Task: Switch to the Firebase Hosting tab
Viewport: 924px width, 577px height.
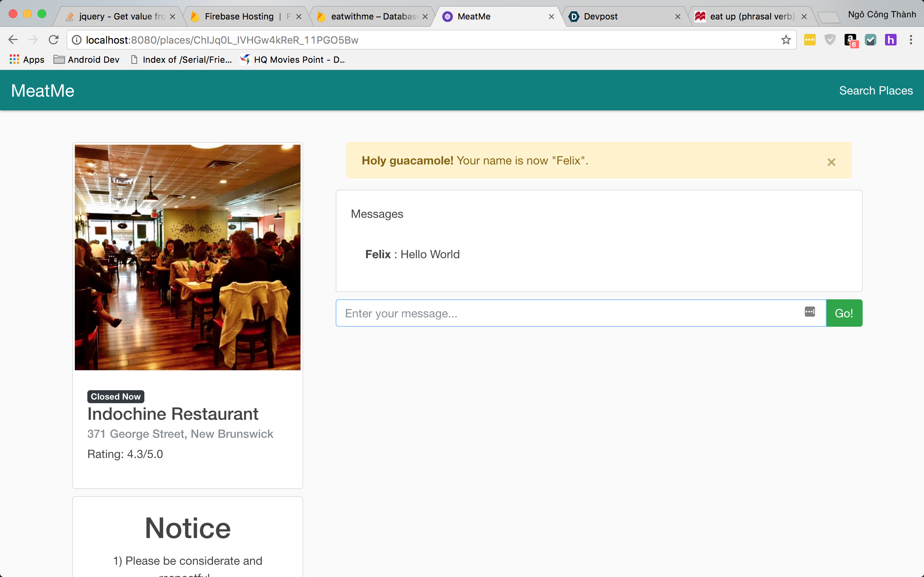Action: pyautogui.click(x=244, y=17)
